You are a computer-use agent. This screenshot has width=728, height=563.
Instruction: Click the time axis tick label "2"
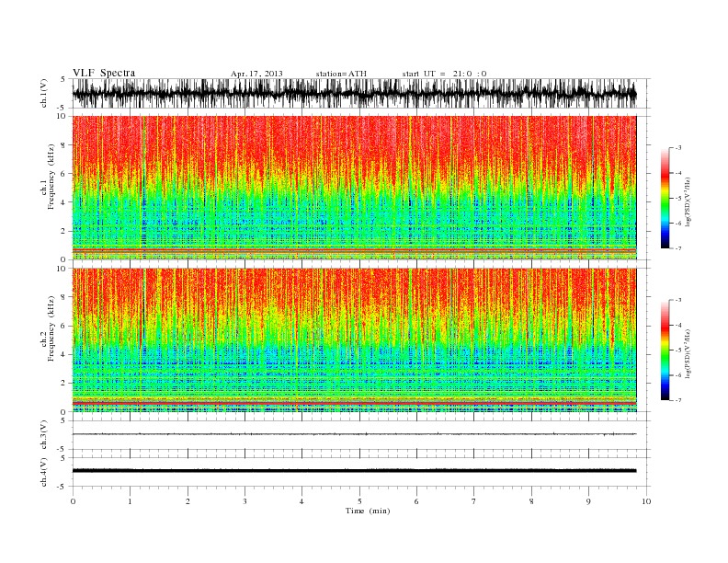click(x=188, y=501)
